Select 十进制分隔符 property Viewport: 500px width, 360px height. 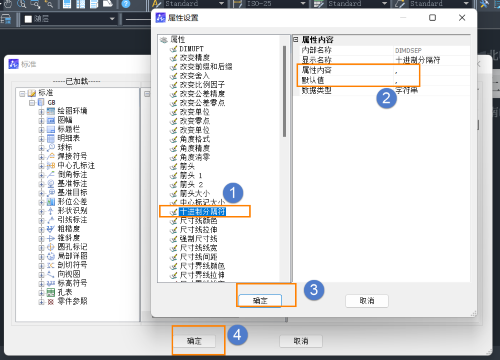point(202,211)
